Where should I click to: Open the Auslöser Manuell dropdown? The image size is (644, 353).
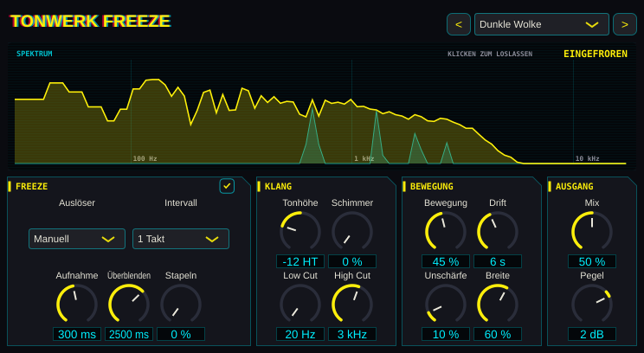tap(77, 239)
